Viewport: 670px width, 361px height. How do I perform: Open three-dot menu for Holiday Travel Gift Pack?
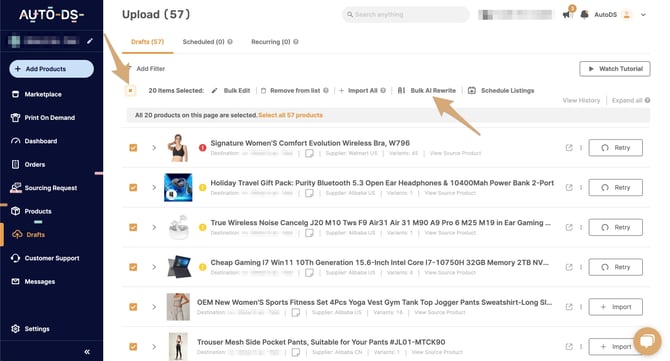[x=581, y=188]
